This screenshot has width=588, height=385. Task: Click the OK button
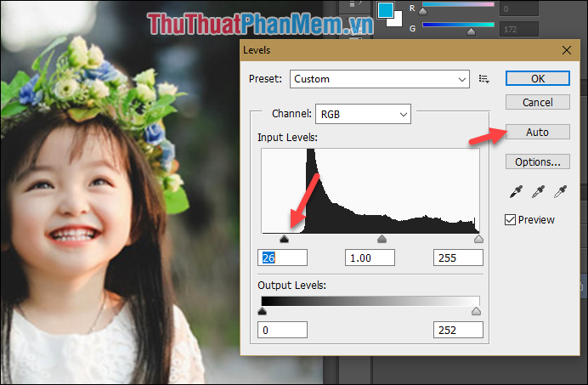[x=538, y=78]
